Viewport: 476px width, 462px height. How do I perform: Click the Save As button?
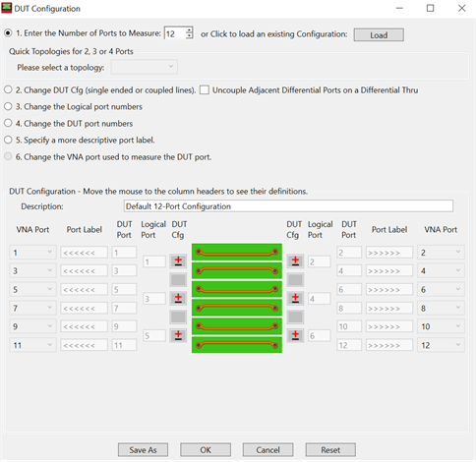point(143,450)
